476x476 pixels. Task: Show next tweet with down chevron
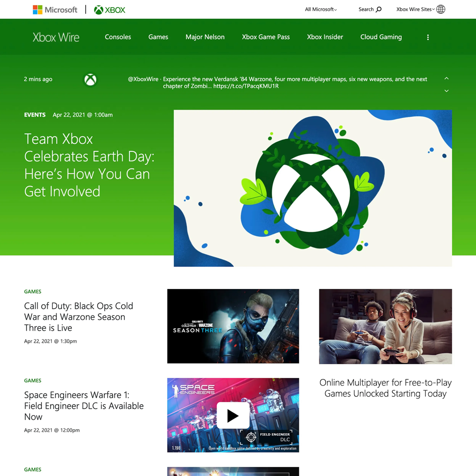(446, 90)
